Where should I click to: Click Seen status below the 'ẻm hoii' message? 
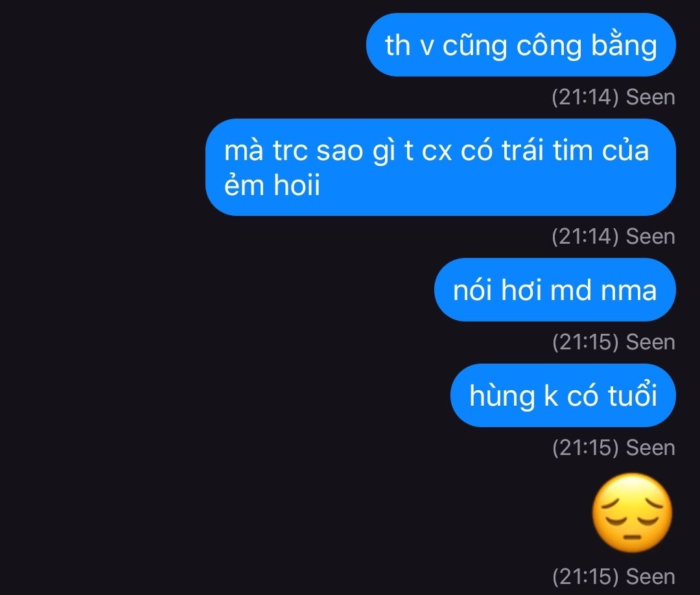[651, 237]
